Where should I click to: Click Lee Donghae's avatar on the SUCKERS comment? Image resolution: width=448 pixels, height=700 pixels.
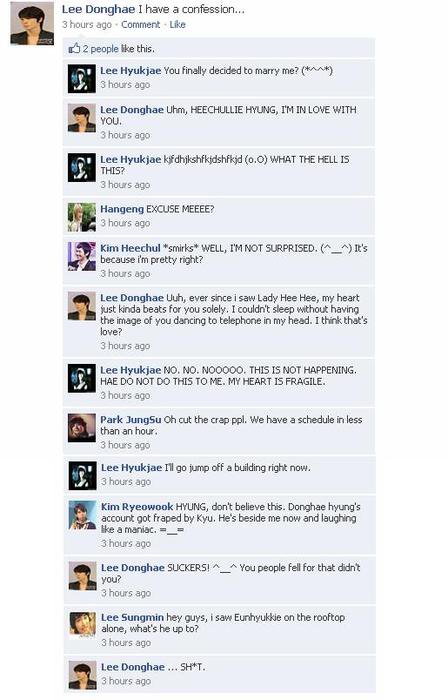coord(83,576)
